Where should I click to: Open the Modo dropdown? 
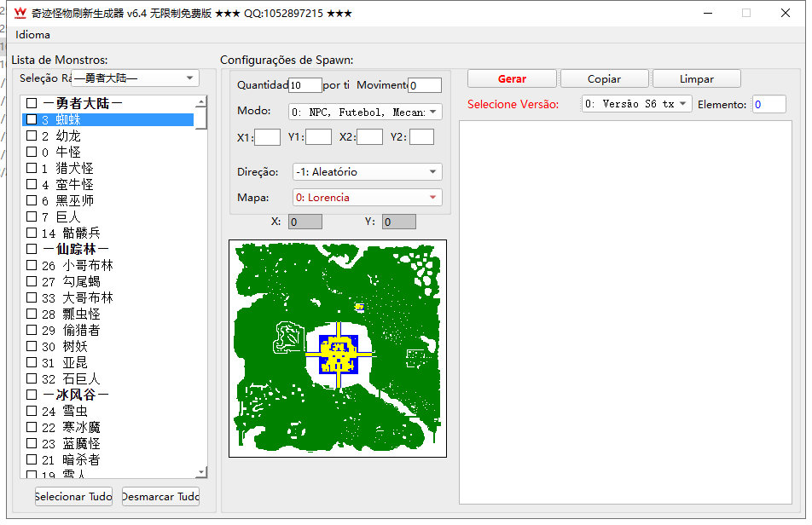[x=365, y=112]
